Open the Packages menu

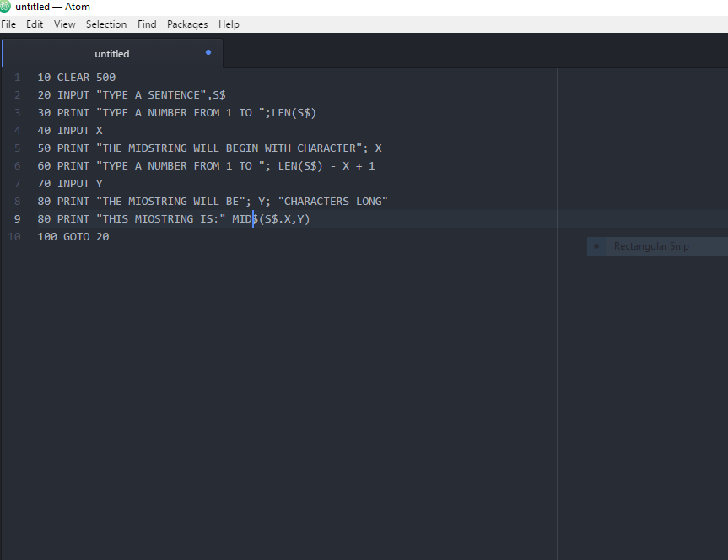(187, 24)
